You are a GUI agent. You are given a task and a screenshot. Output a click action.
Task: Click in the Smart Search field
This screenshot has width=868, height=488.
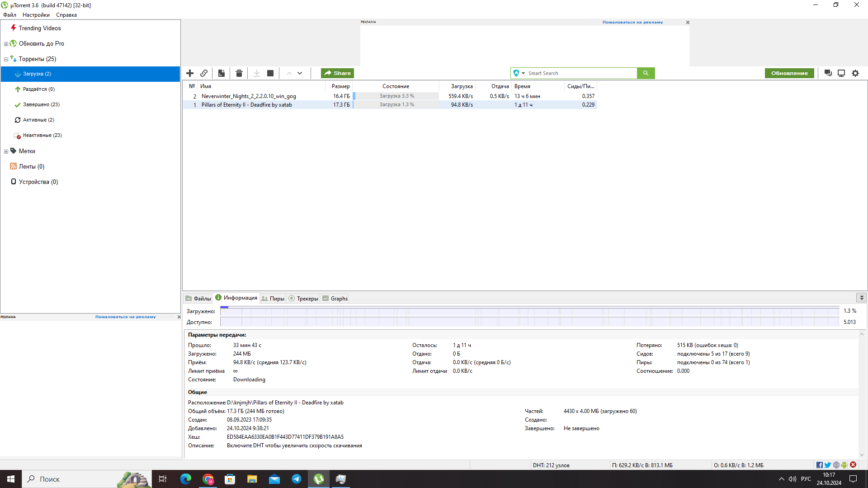click(x=581, y=73)
